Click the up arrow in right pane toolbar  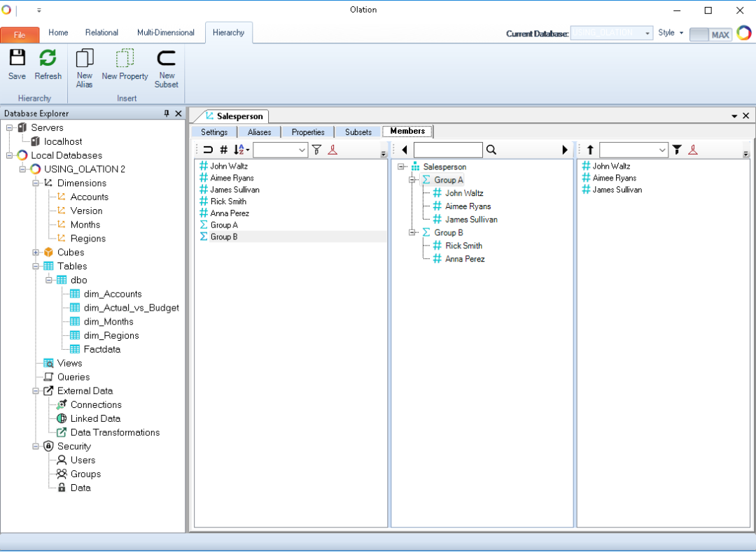590,150
